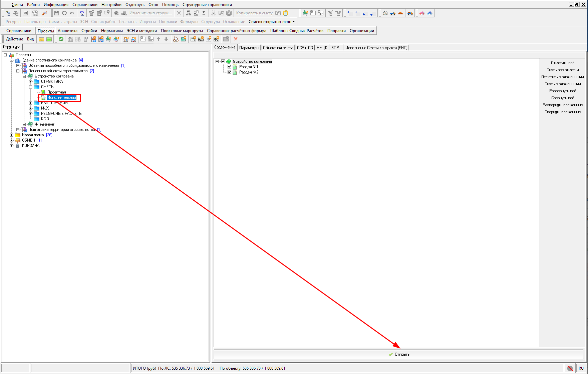This screenshot has width=588, height=374.
Task: Uncheck the Раздел №2 checkbox
Action: tap(230, 72)
